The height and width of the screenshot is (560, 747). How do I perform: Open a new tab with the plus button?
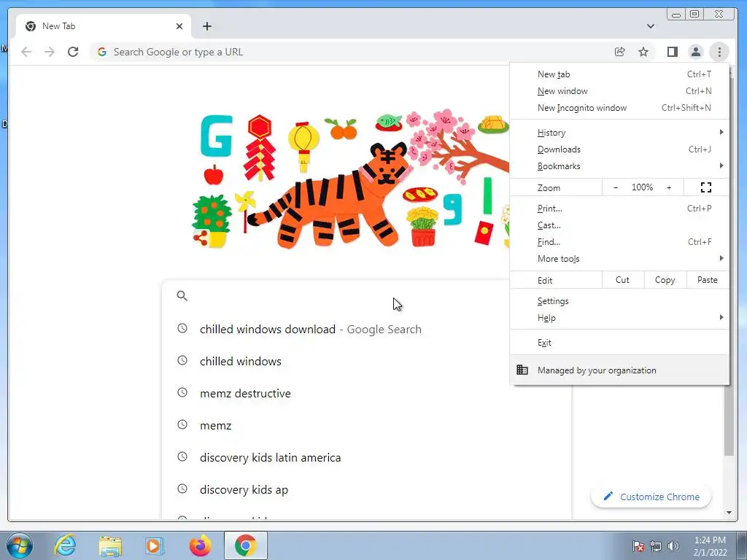(x=206, y=26)
